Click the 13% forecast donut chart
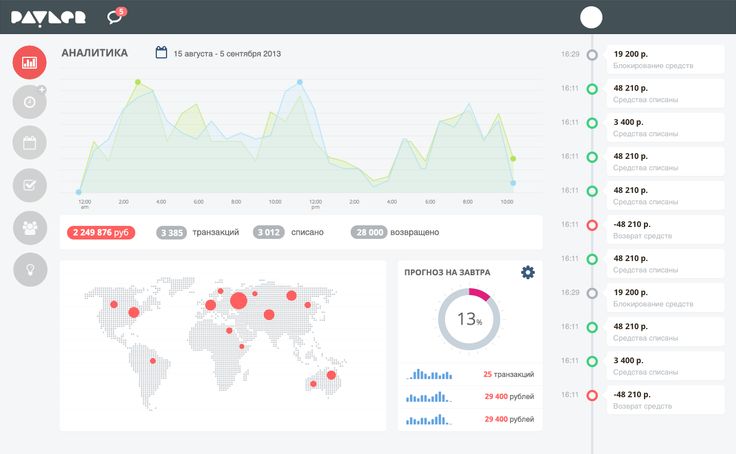The width and height of the screenshot is (736, 454). pos(470,320)
